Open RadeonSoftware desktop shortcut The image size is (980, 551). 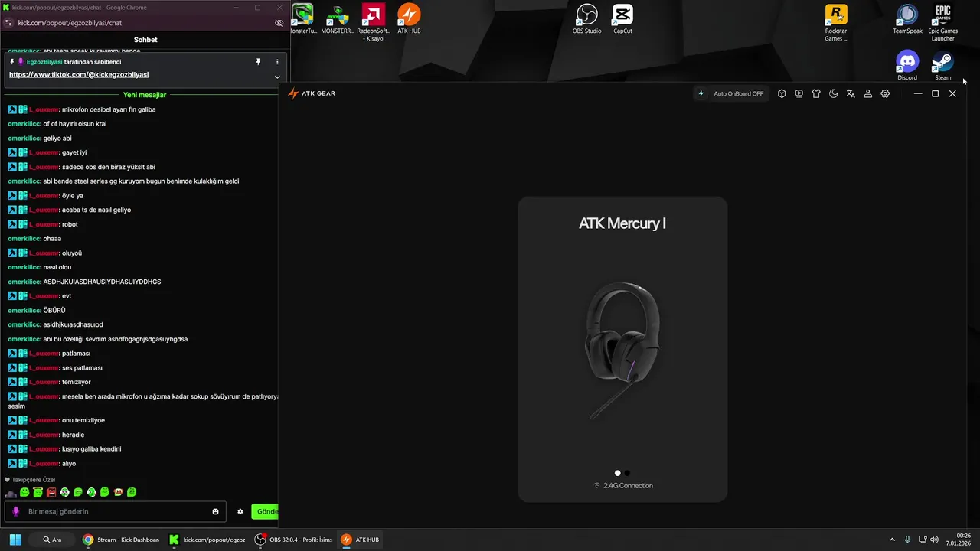[x=373, y=22]
